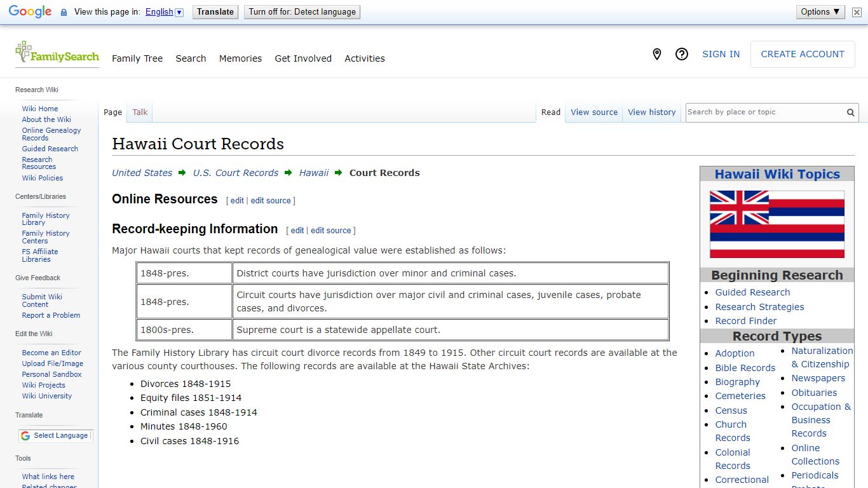The width and height of the screenshot is (868, 488).
Task: Open the View source tab
Action: [x=594, y=112]
